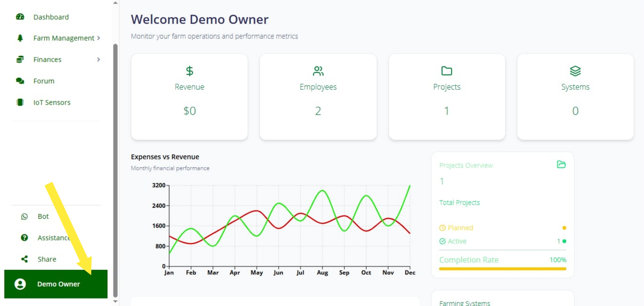Open folder icon in Projects Overview card

(x=561, y=164)
